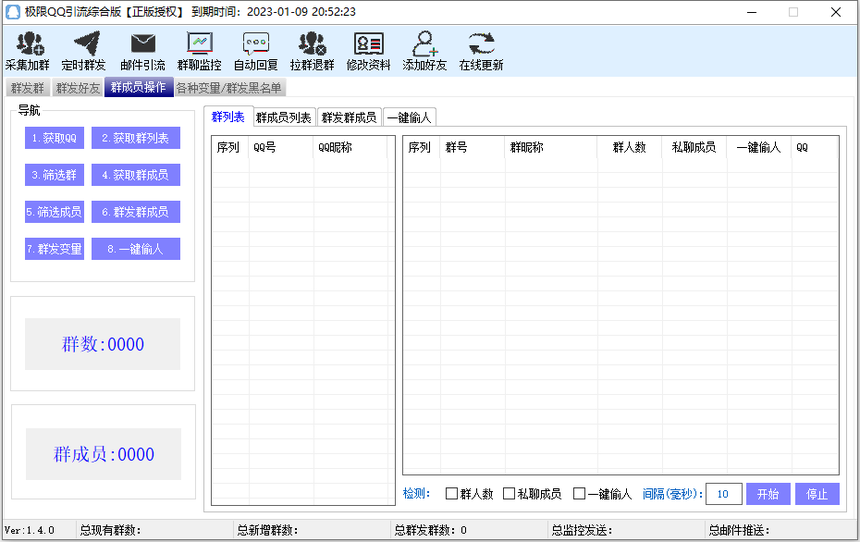Click the 群人数 column header
Image resolution: width=860 pixels, height=542 pixels.
click(x=629, y=148)
